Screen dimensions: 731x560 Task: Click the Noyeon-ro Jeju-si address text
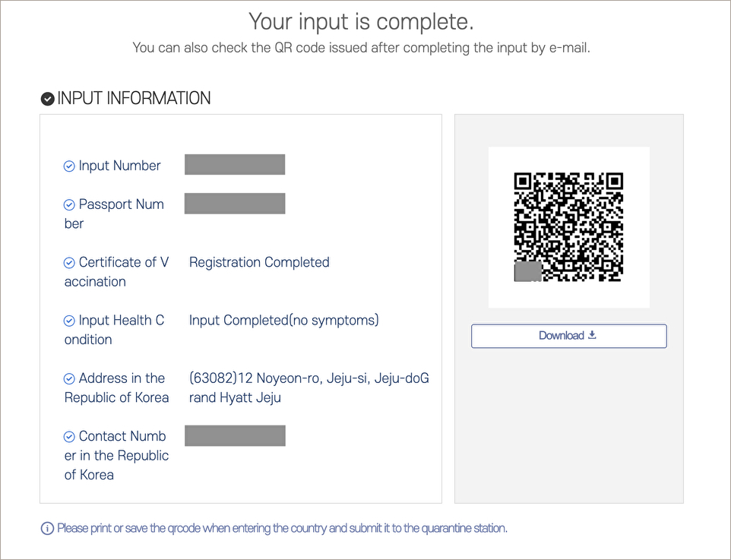click(x=309, y=388)
